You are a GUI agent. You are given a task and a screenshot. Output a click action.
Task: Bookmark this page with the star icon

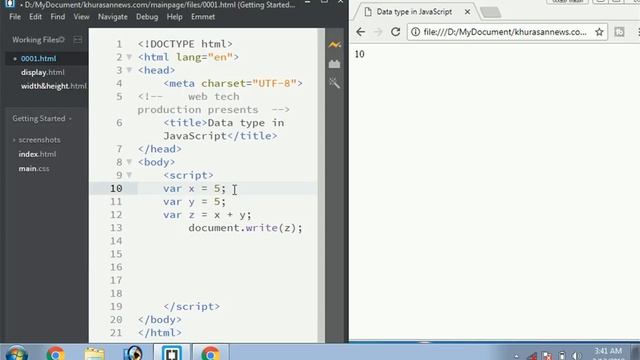pos(599,32)
